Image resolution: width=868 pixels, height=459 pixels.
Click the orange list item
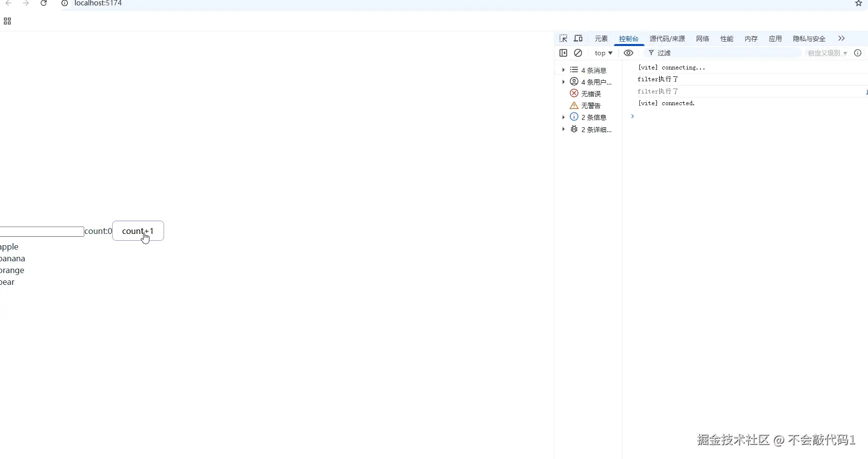[12, 270]
